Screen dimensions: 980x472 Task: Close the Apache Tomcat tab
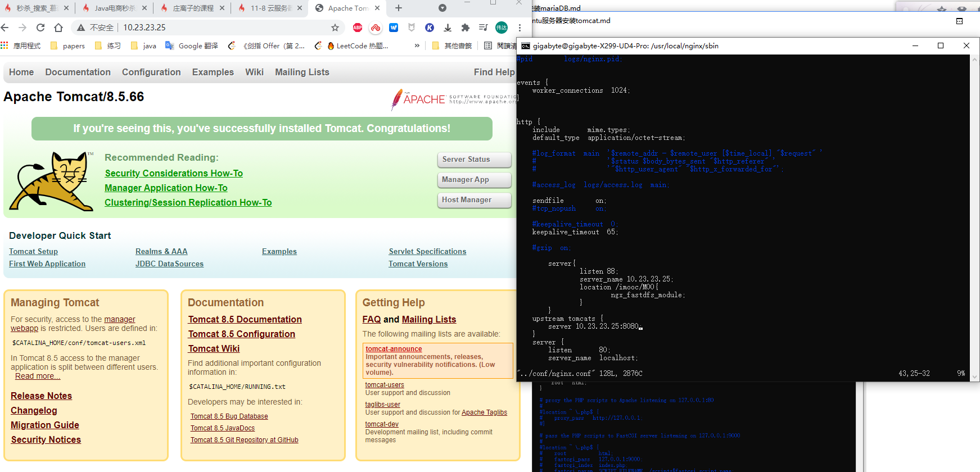tap(377, 8)
